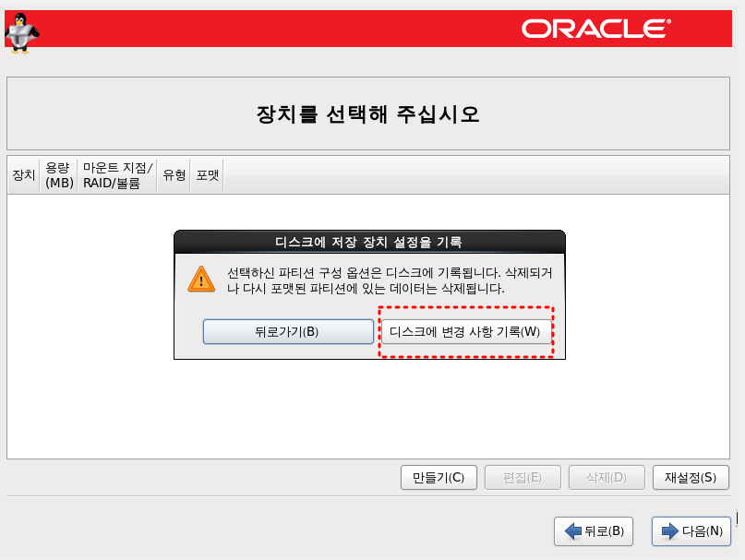This screenshot has width=745, height=560.
Task: Click the 마운트 지점/ RAID/볼륨 column header
Action: pyautogui.click(x=117, y=174)
